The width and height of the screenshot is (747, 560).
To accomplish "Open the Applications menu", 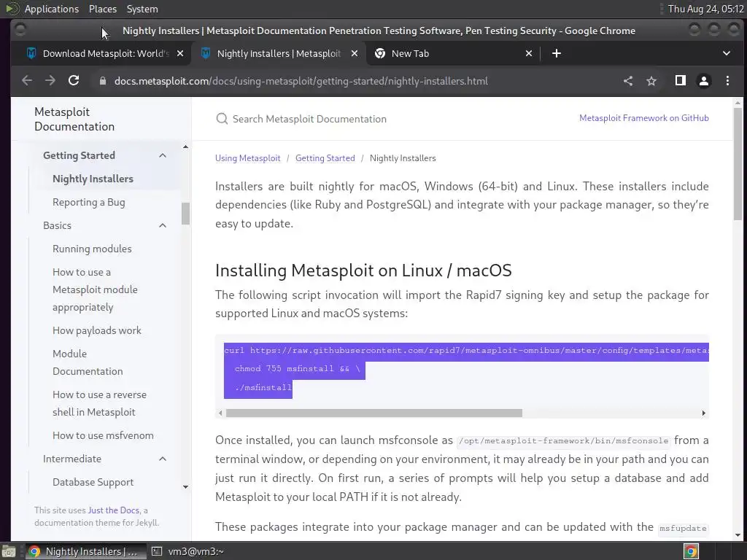I will pos(52,9).
